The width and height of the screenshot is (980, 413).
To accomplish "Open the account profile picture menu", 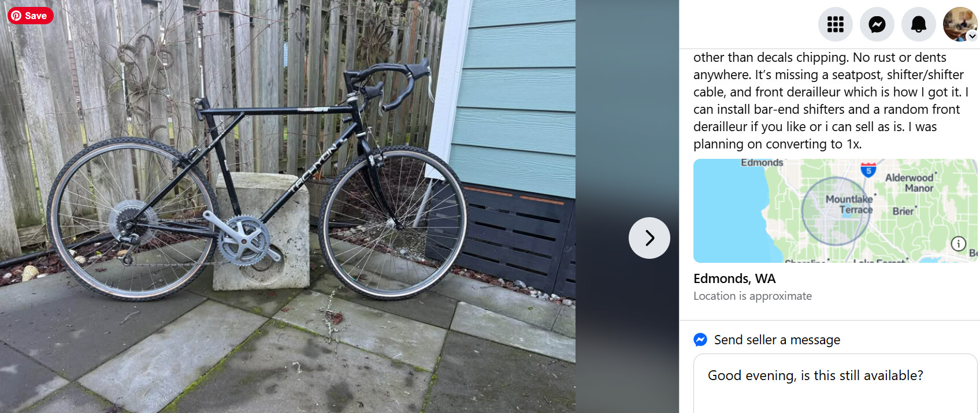I will (960, 24).
